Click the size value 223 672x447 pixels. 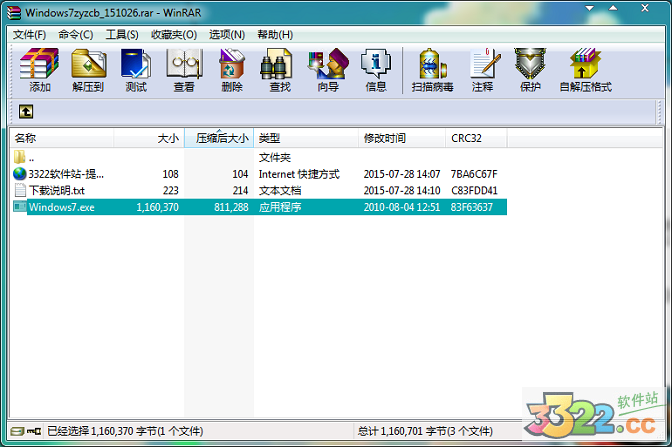click(x=170, y=190)
